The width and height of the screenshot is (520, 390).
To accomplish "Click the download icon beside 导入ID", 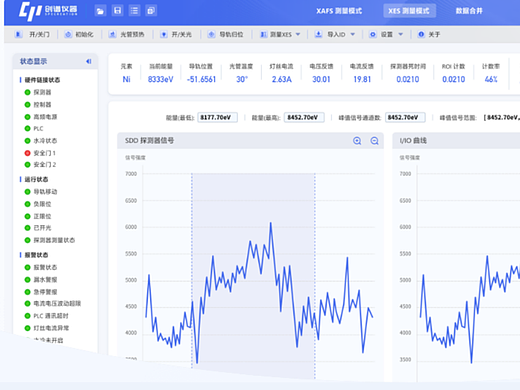I will pyautogui.click(x=319, y=34).
